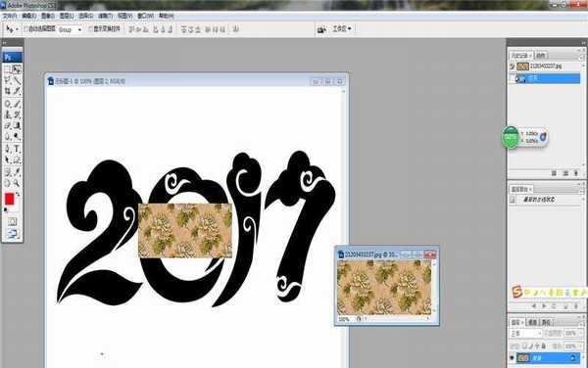The width and height of the screenshot is (588, 368).
Task: Delete current history state with trash icon
Action: 576,173
